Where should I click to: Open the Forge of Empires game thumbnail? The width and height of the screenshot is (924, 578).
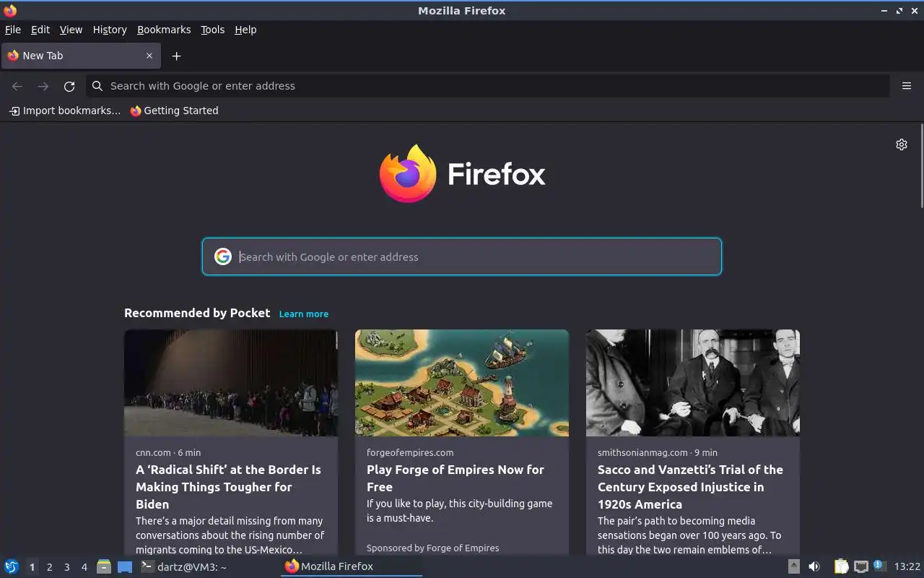(x=462, y=383)
